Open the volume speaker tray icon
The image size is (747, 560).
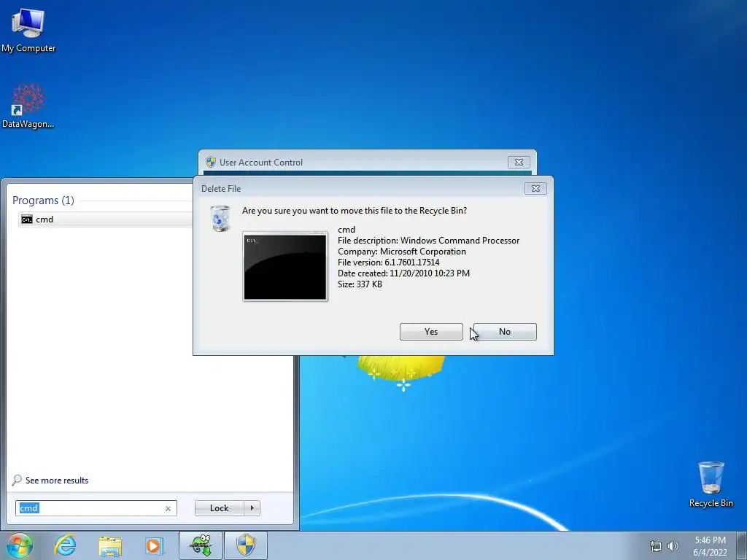pyautogui.click(x=673, y=546)
